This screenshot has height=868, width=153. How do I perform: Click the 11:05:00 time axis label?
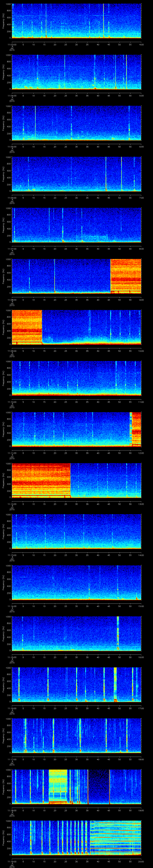[x=12, y=147]
